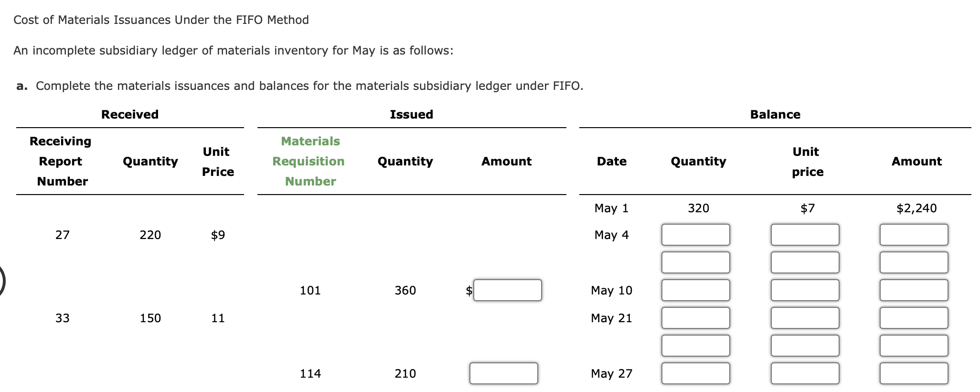This screenshot has height=392, width=980.
Task: Select the May 21 balance Unit price field
Action: pos(805,318)
